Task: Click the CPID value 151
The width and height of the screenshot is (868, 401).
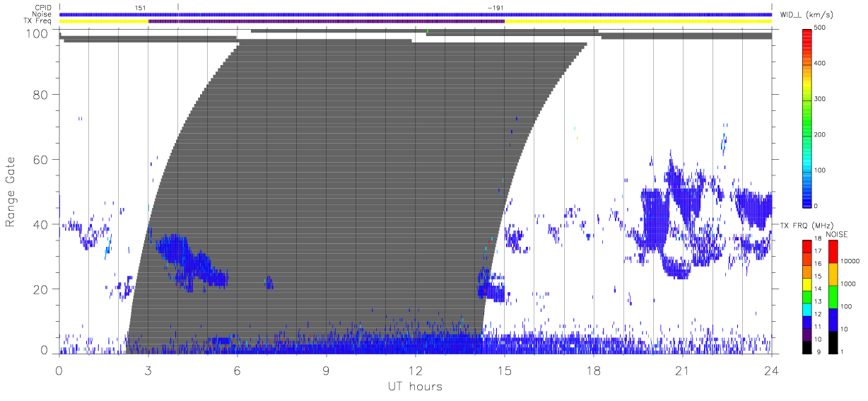Action: click(139, 8)
